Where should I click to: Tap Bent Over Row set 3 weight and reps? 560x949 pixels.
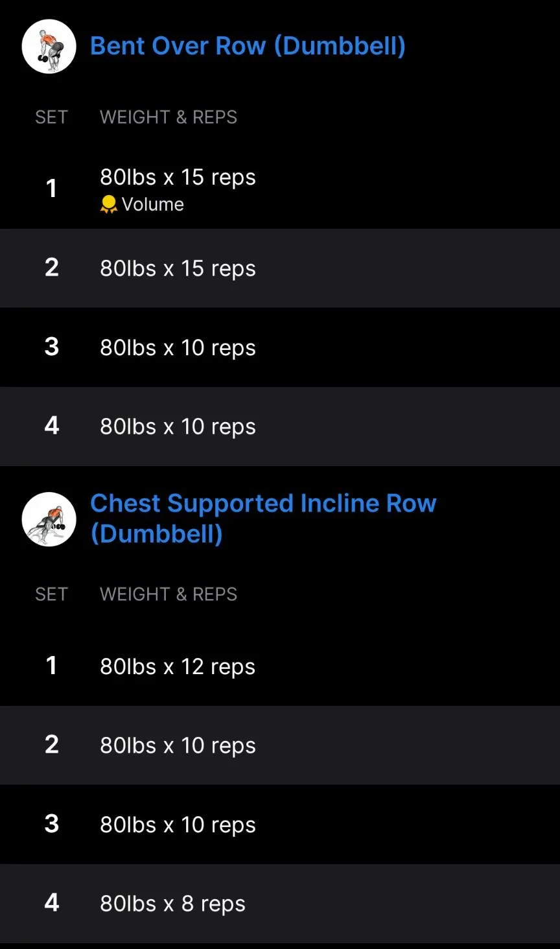pos(178,347)
